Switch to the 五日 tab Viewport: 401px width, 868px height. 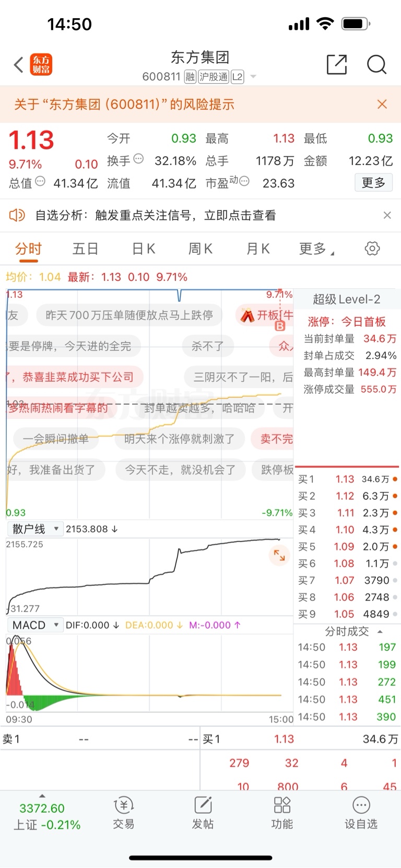pyautogui.click(x=85, y=249)
